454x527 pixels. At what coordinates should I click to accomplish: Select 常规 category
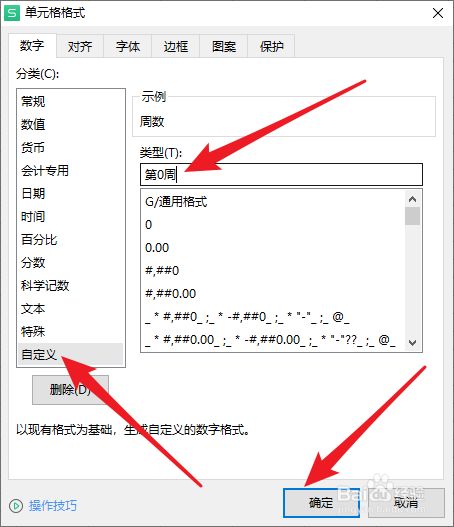(71, 101)
